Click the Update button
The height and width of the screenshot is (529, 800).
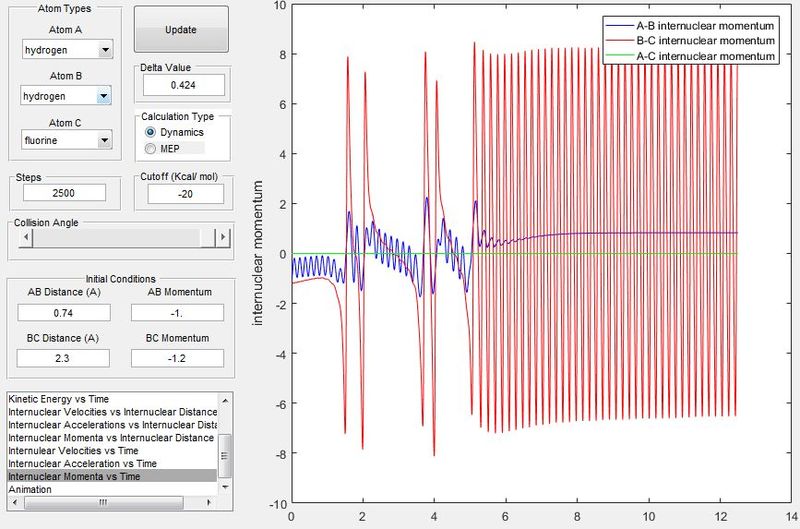(181, 30)
